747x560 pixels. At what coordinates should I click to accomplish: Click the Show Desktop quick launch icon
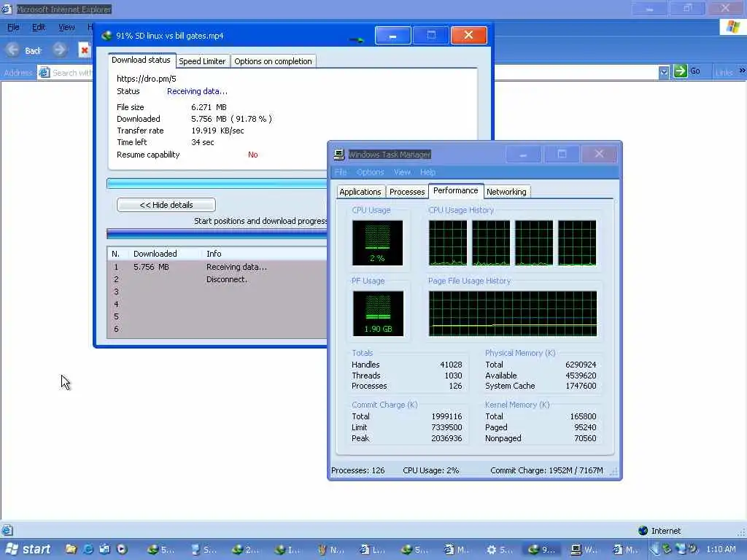click(105, 549)
